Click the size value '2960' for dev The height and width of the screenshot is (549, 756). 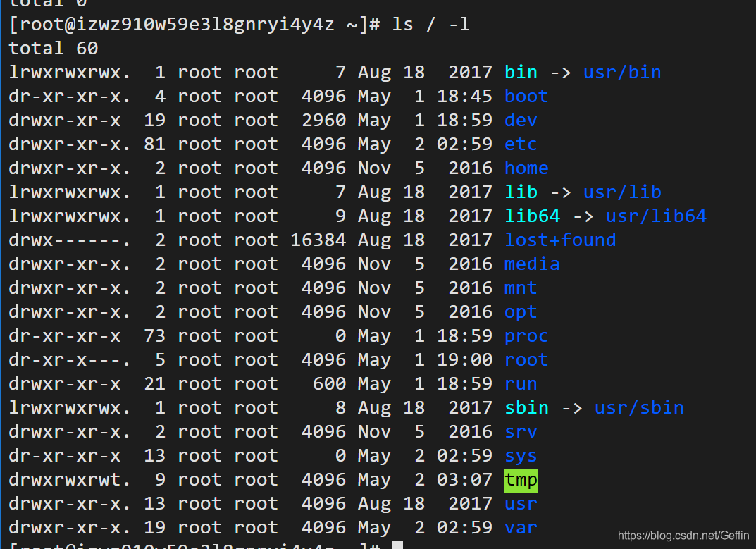click(324, 120)
